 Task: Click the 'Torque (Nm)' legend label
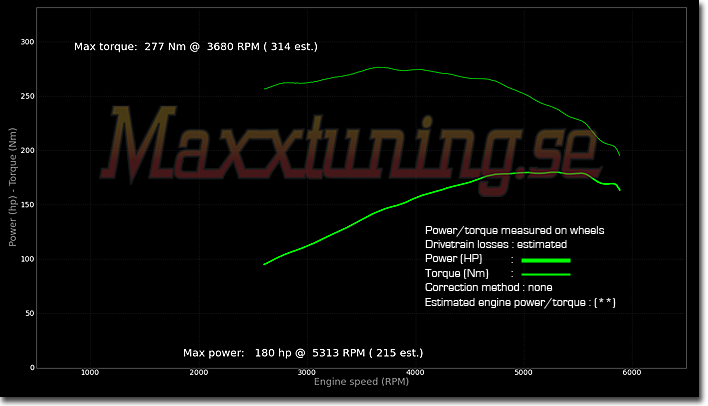[x=456, y=273]
